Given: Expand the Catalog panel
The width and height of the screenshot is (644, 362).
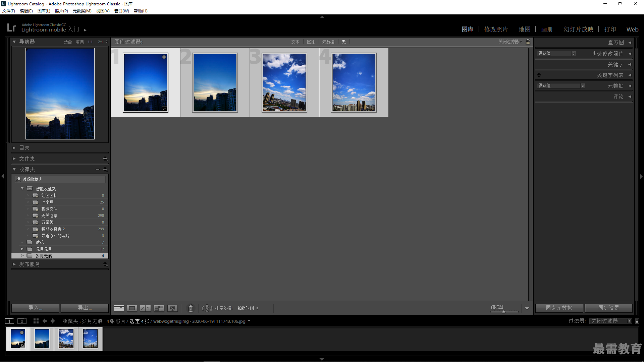Looking at the screenshot, I should coord(14,148).
